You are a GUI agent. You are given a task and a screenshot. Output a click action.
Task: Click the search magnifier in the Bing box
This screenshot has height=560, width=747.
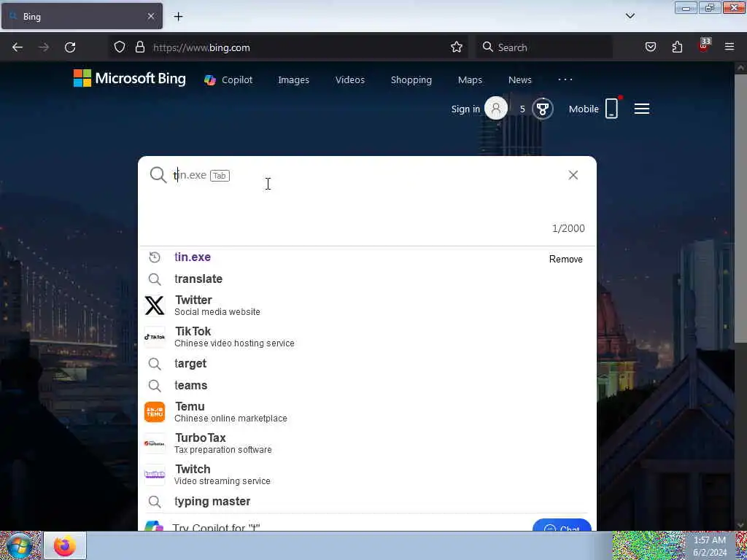point(158,175)
